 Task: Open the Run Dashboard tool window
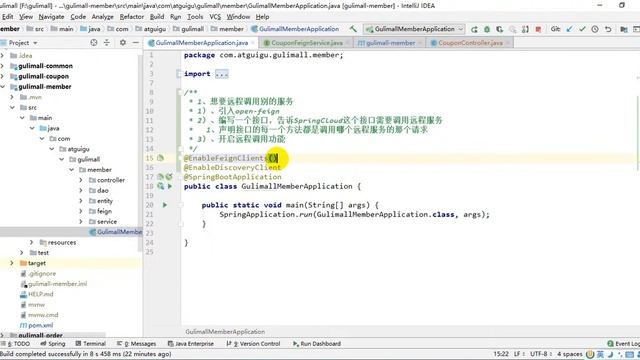pyautogui.click(x=317, y=344)
